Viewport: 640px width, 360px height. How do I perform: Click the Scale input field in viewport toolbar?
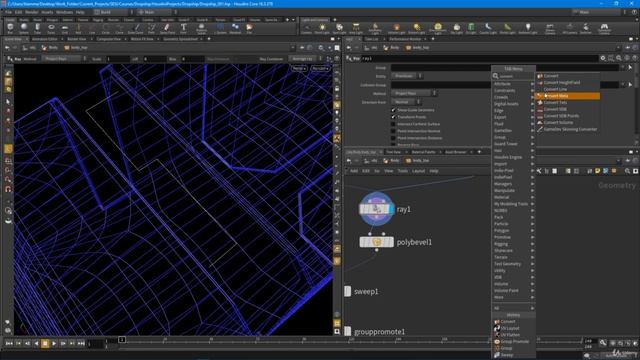coord(118,59)
